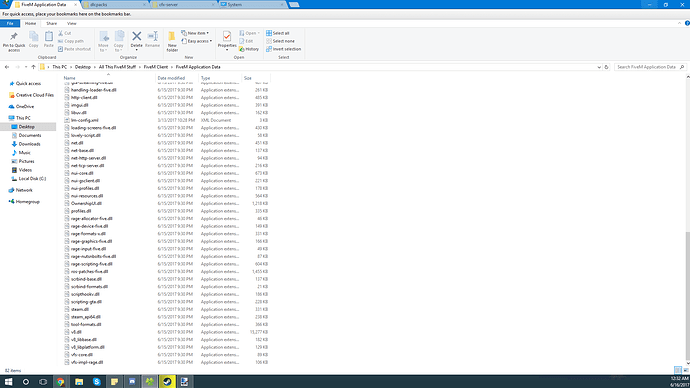Click the Rename icon in the ribbon
This screenshot has width=690, height=388.
153,37
